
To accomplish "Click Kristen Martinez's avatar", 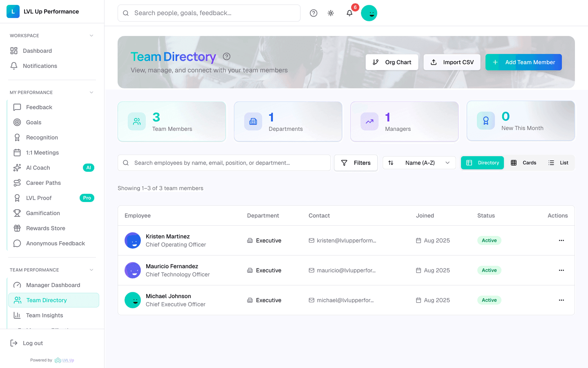I will click(x=133, y=240).
